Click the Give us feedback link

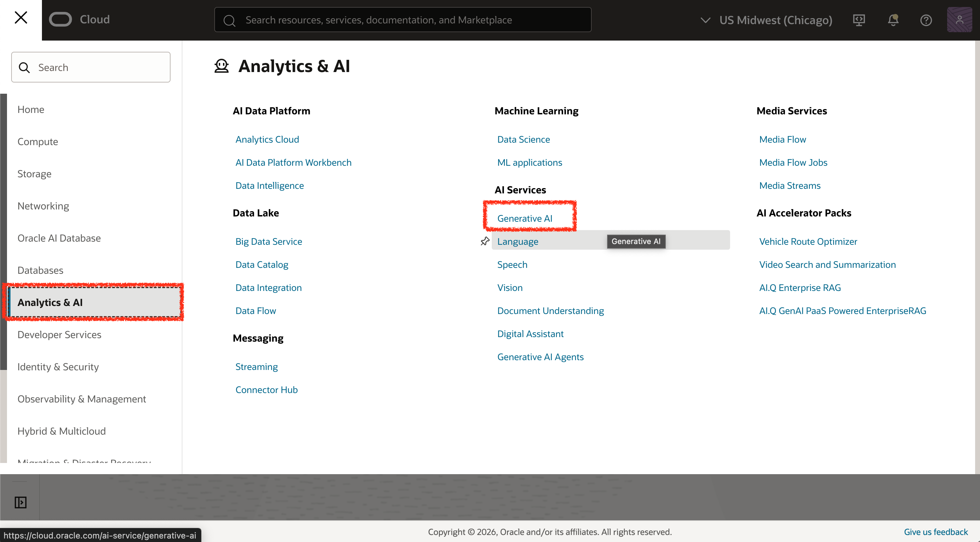click(936, 532)
